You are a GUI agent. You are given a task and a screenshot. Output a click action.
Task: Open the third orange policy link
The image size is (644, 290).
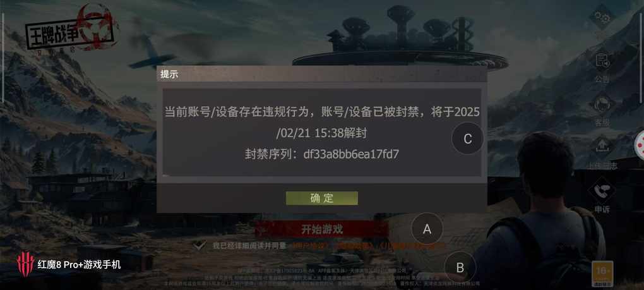(x=412, y=246)
